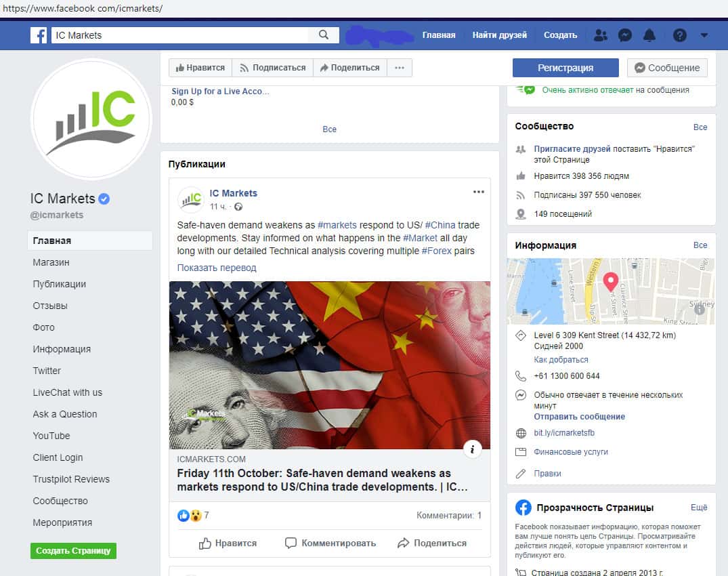Click the IC Markets search field

pos(180,35)
